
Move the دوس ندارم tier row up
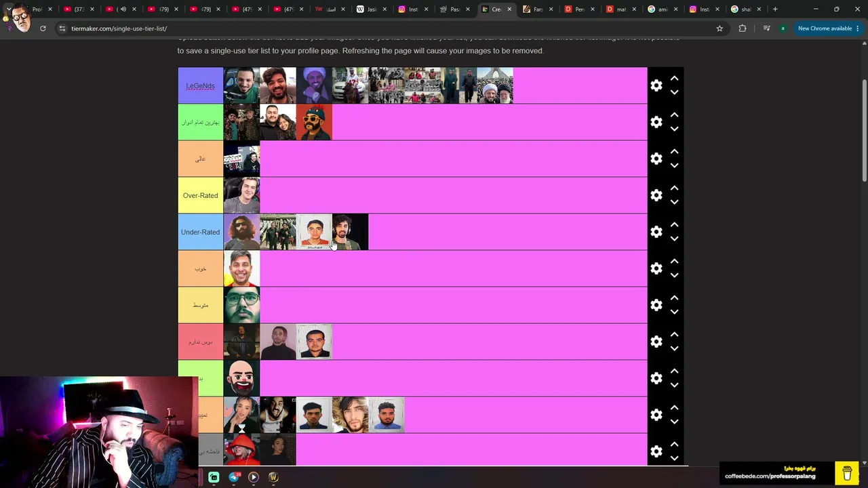(x=674, y=335)
